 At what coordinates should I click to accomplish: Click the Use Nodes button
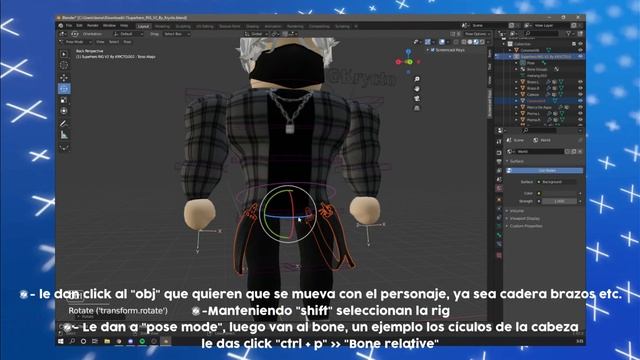pos(545,171)
